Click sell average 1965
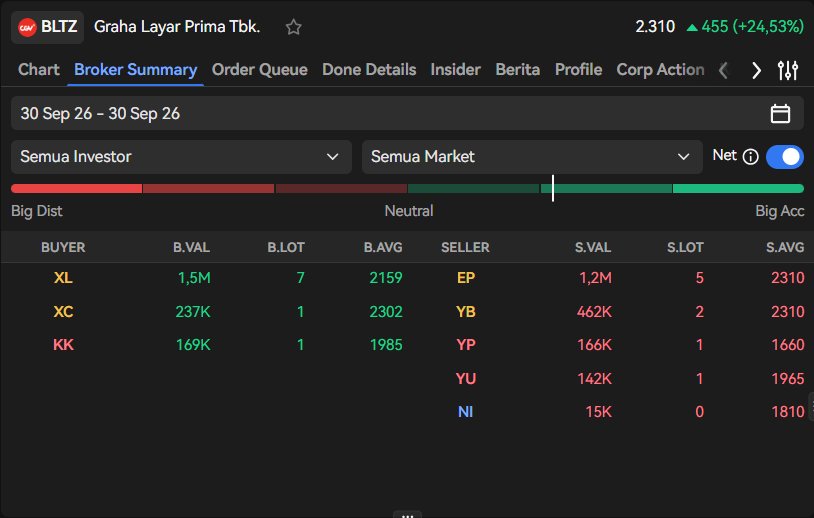 788,378
